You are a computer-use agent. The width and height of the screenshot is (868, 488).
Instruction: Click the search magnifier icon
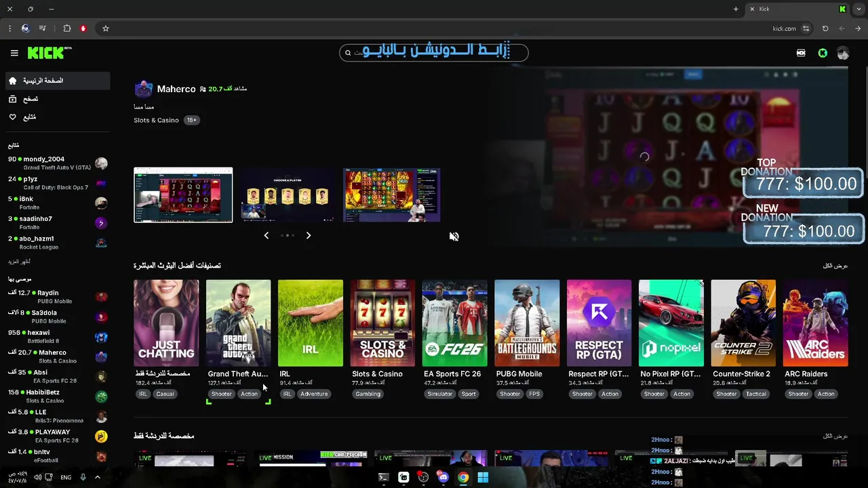pos(348,52)
